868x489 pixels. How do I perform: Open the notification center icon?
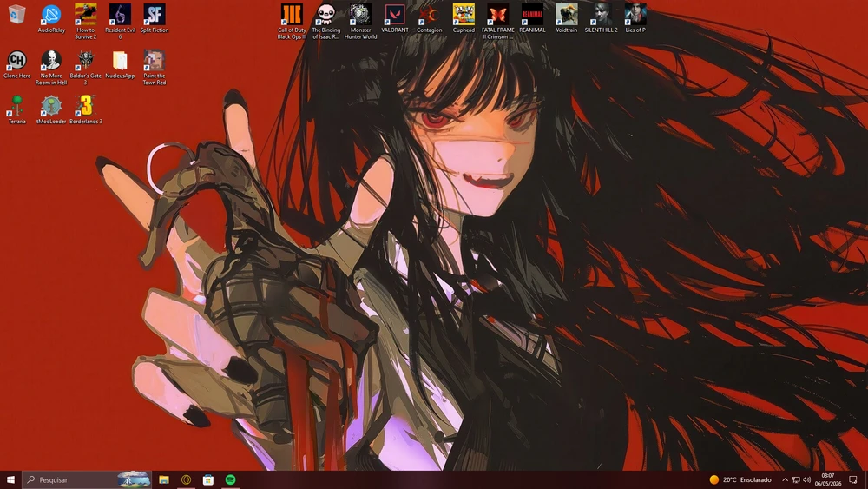853,479
